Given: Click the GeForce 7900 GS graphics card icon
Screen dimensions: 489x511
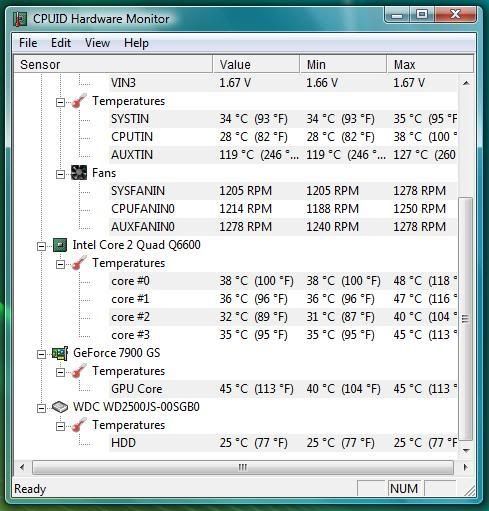Looking at the screenshot, I should pos(60,353).
